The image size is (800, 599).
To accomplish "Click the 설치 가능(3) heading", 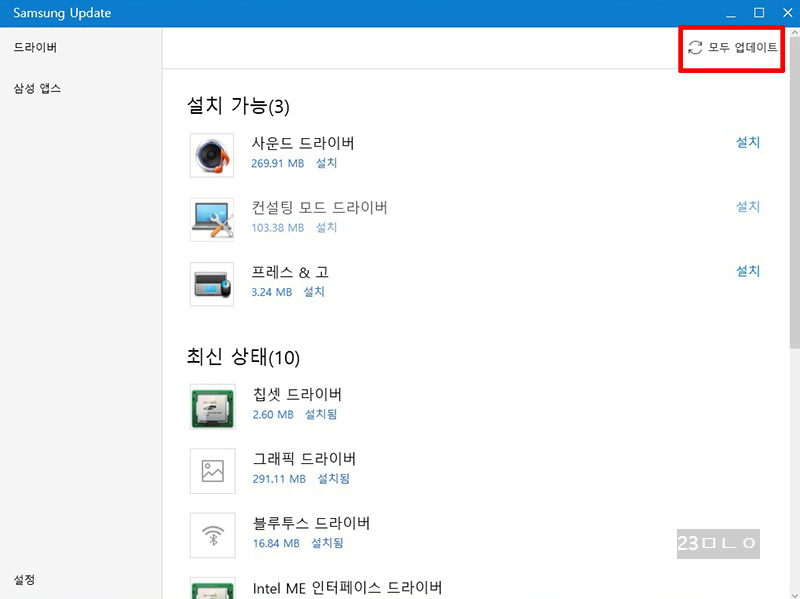I will point(238,106).
